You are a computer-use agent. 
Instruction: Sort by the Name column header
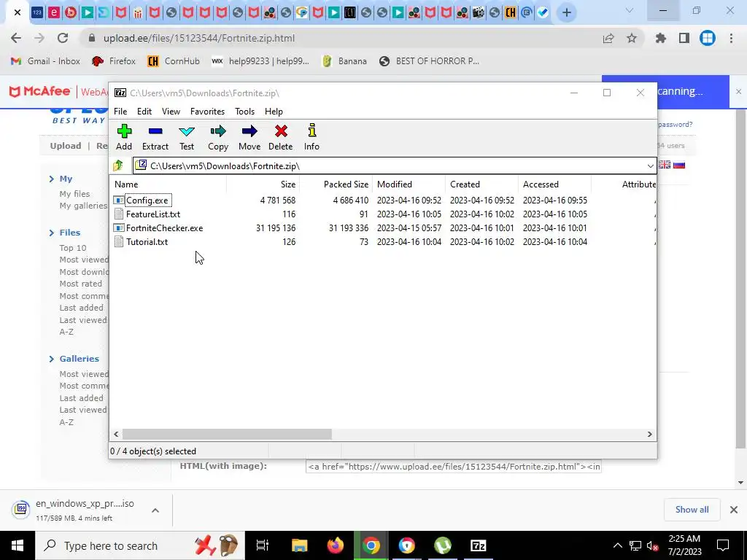pos(168,184)
